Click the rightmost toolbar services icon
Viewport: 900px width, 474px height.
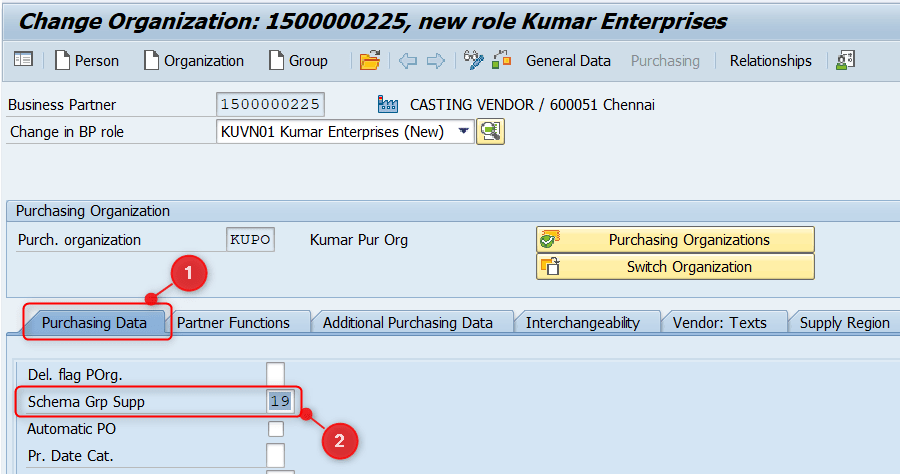[x=845, y=60]
